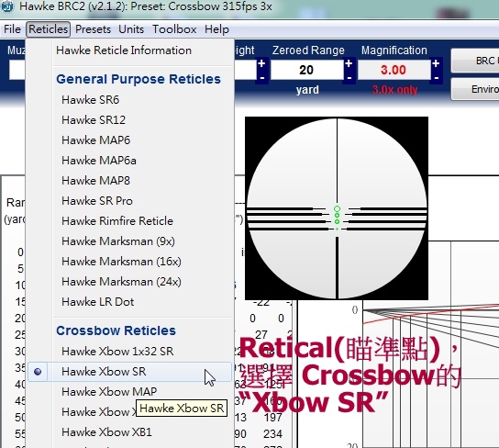Image resolution: width=499 pixels, height=448 pixels.
Task: Open the Presets menu
Action: [x=93, y=29]
